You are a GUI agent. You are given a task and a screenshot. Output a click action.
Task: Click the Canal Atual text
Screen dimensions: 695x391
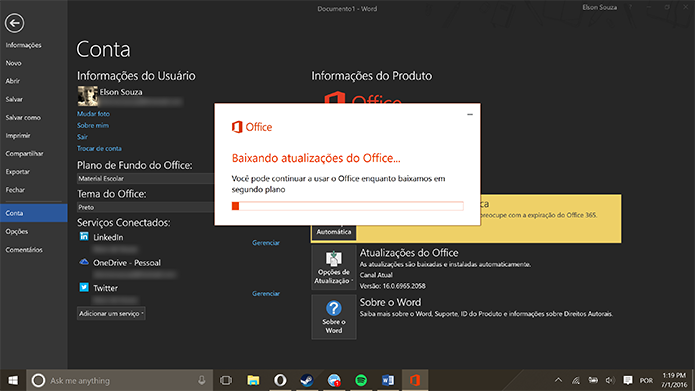(x=376, y=275)
